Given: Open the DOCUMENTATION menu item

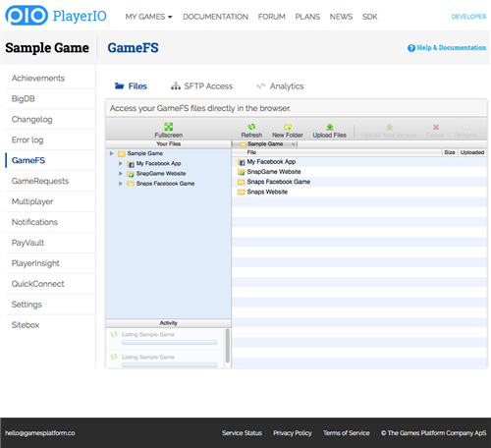Looking at the screenshot, I should pyautogui.click(x=215, y=17).
